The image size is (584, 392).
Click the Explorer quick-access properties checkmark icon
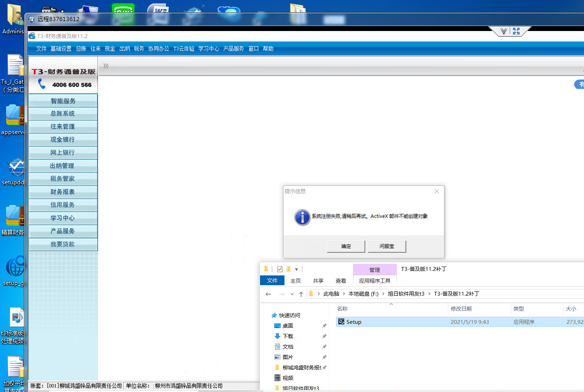[x=280, y=269]
